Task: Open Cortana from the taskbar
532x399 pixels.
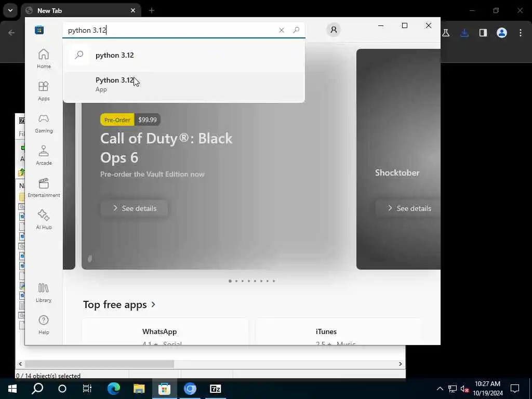Action: click(62, 389)
